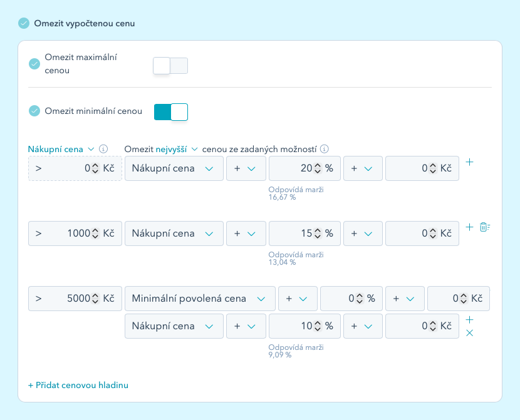Image resolution: width=520 pixels, height=420 pixels.
Task: Add option with plus icon in 1000 Kč tier
Action: [469, 227]
